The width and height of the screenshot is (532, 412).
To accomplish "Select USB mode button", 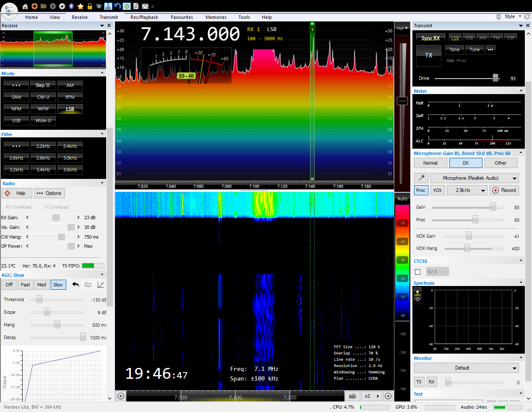I will point(16,121).
